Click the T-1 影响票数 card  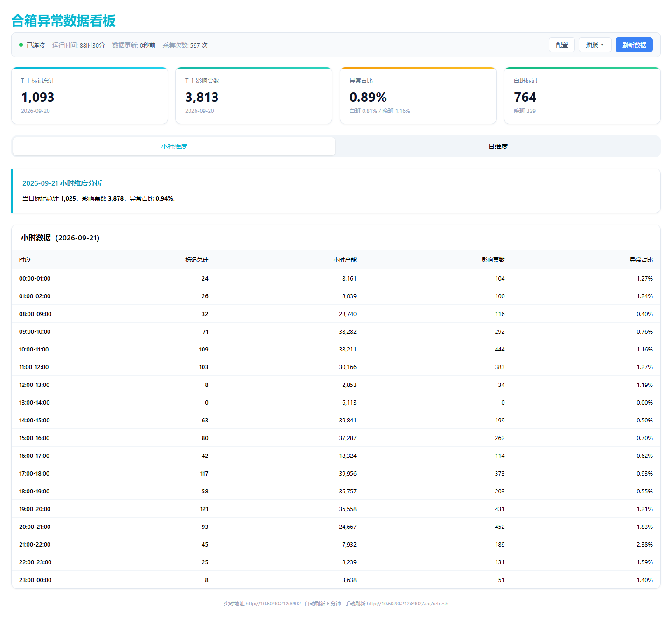pos(254,96)
